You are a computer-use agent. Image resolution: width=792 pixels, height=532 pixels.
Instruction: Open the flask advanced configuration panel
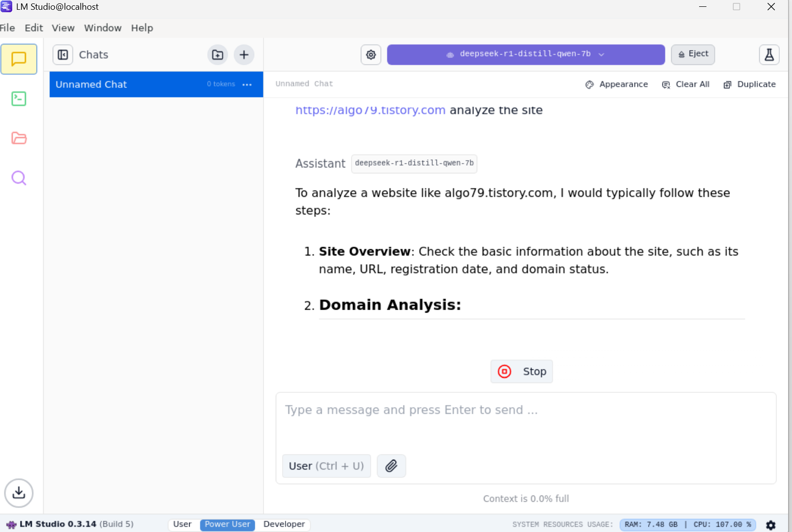769,55
